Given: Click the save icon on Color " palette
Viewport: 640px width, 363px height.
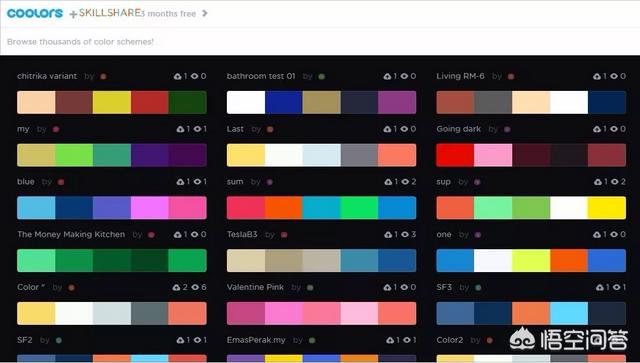Looking at the screenshot, I should pyautogui.click(x=176, y=287).
